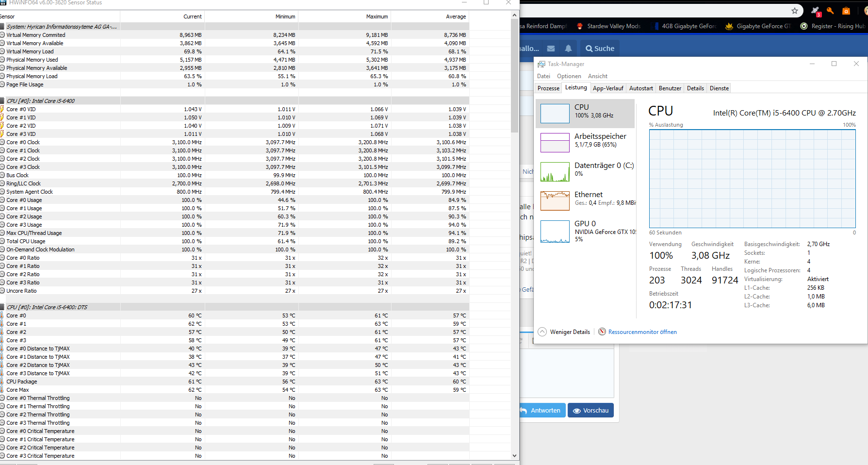Click the 8,963 MB current value cell

191,35
